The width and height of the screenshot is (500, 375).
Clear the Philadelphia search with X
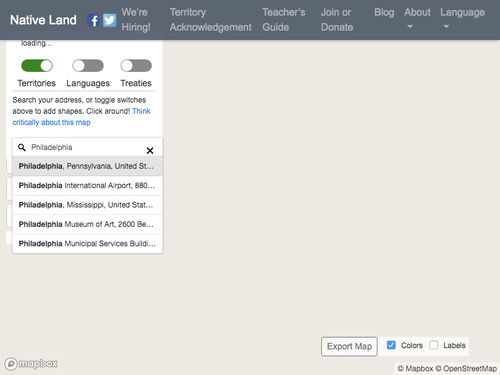click(150, 151)
